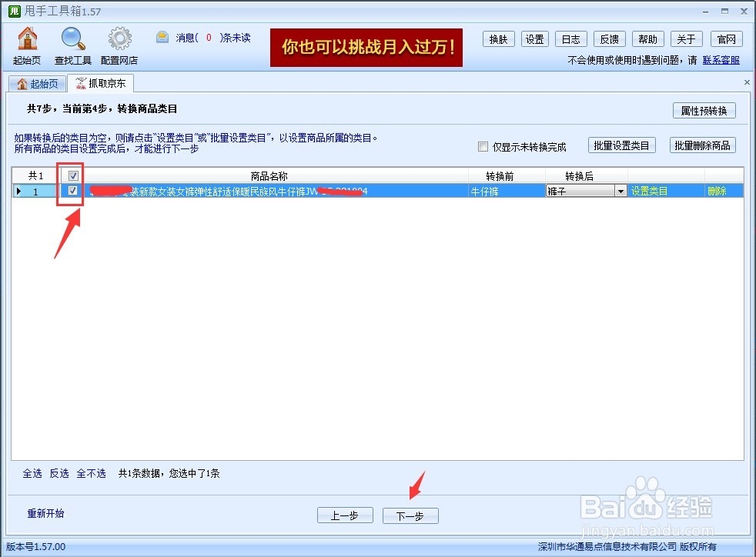Click the 上一步 previous step button
This screenshot has width=756, height=557.
click(345, 515)
